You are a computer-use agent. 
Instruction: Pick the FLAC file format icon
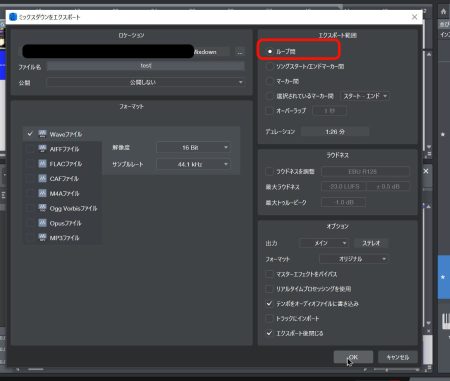pos(42,163)
